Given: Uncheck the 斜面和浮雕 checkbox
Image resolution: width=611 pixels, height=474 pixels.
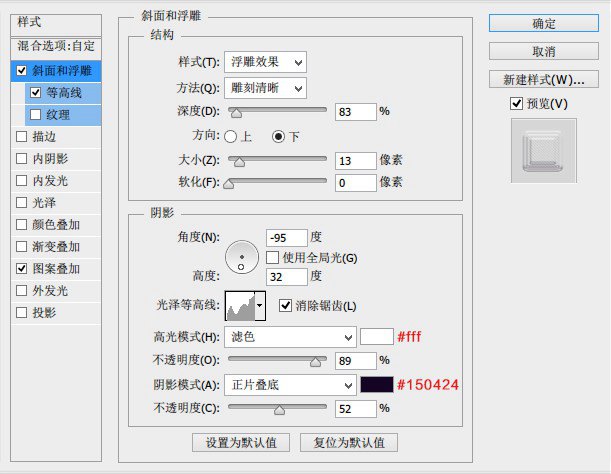Looking at the screenshot, I should 21,71.
